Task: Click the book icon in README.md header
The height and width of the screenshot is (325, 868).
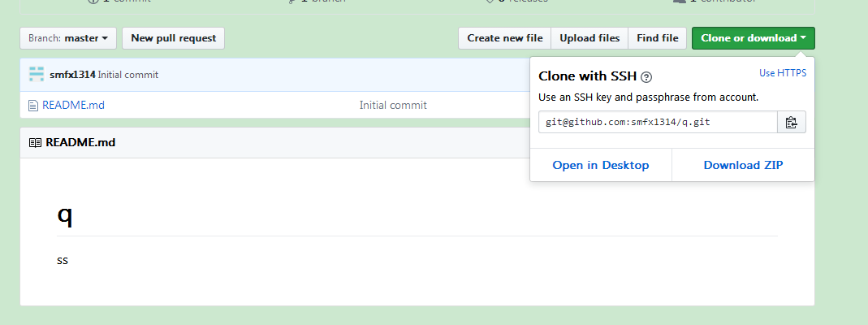Action: tap(35, 143)
